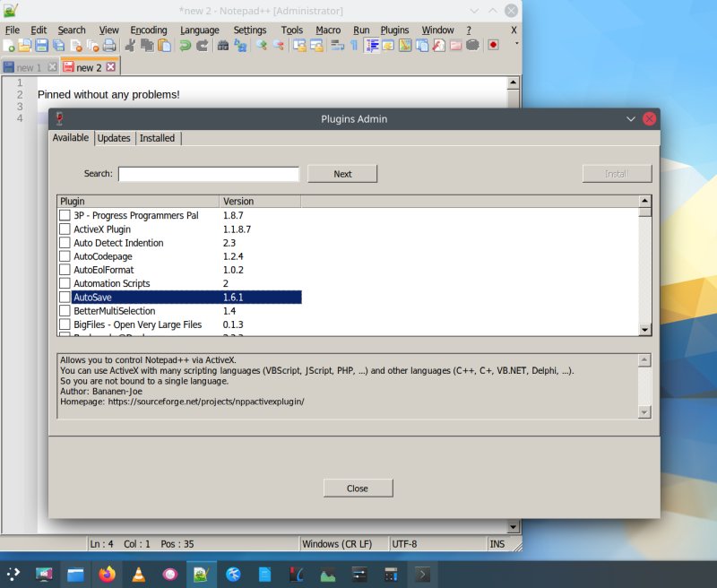Undo the last edit with the Undo arrow icon

pyautogui.click(x=184, y=45)
